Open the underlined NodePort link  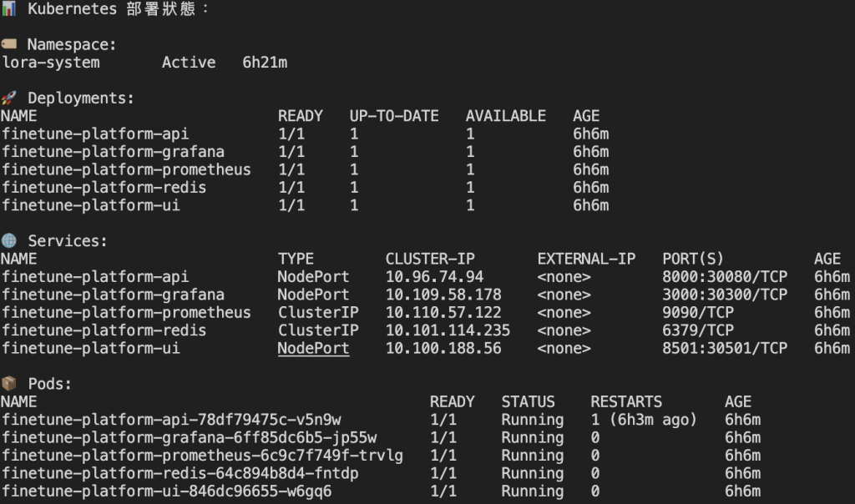point(313,348)
